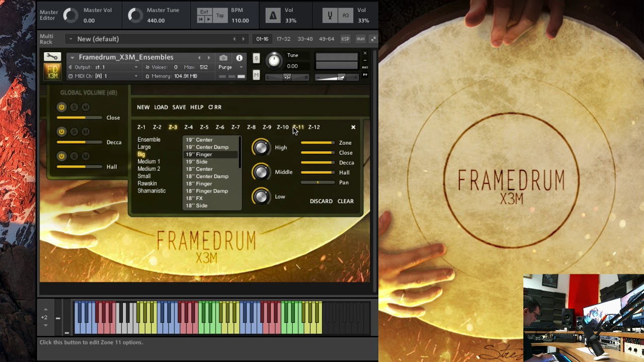644x362 pixels.
Task: Solo the Decca mic channel
Action: pos(74,132)
